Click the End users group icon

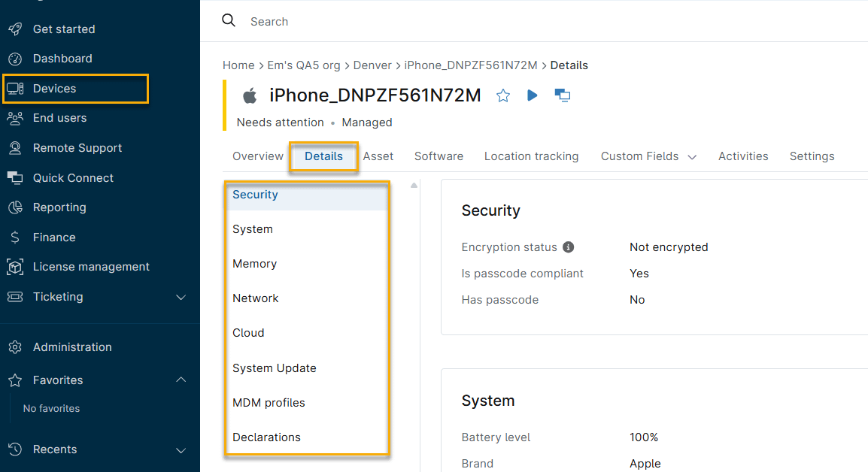15,117
